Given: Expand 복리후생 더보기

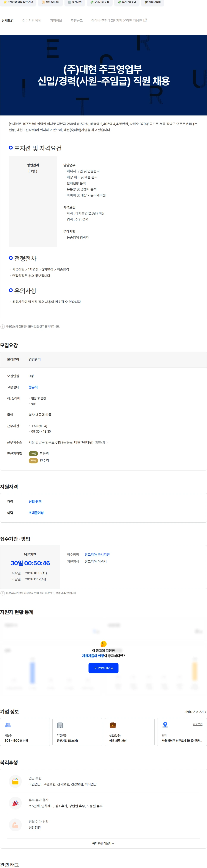Looking at the screenshot, I should [x=103, y=843].
